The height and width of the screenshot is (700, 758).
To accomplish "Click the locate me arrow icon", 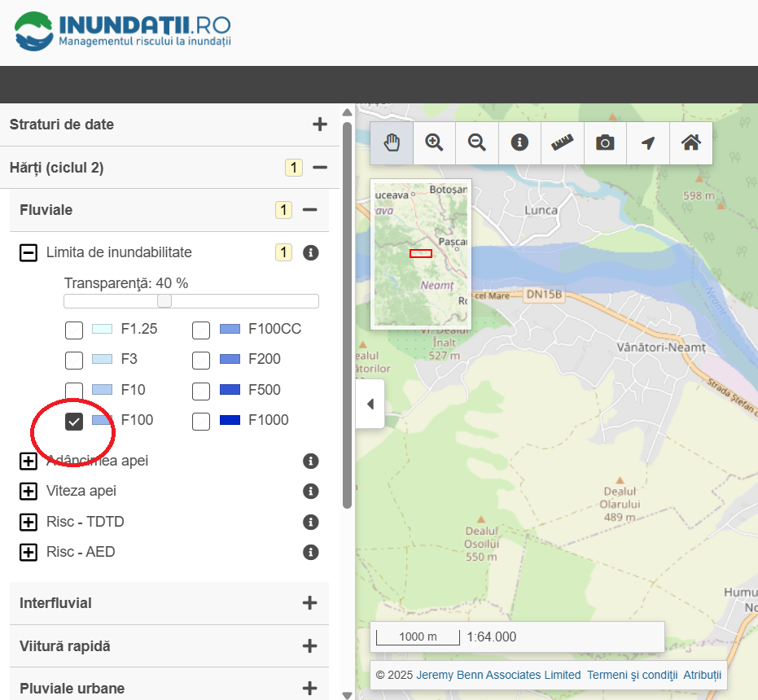I will pos(648,143).
